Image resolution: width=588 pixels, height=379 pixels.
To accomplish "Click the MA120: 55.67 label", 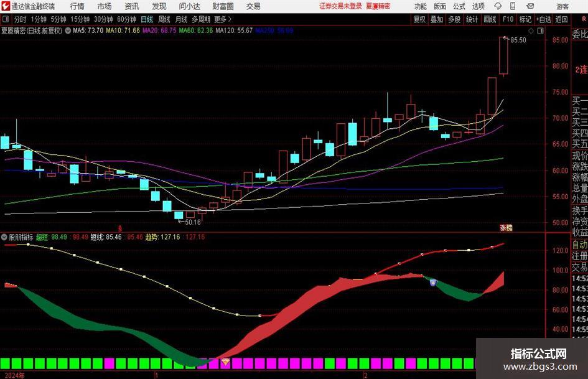I will coord(234,30).
